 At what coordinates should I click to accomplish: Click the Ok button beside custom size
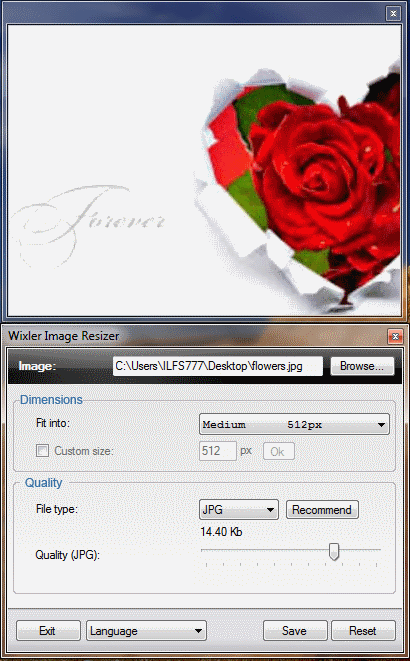pos(279,451)
